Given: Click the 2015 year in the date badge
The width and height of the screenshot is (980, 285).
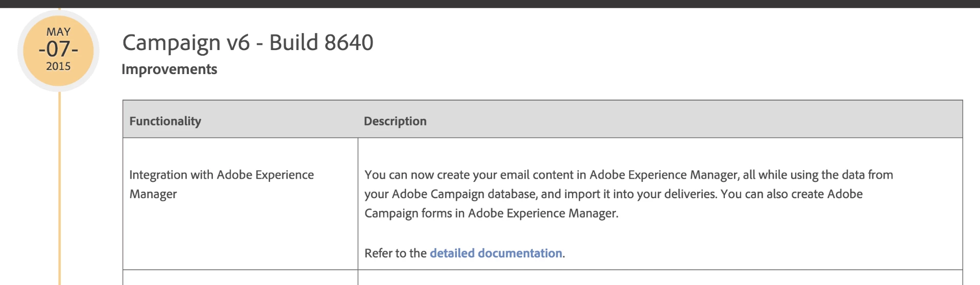Looking at the screenshot, I should pos(58,66).
